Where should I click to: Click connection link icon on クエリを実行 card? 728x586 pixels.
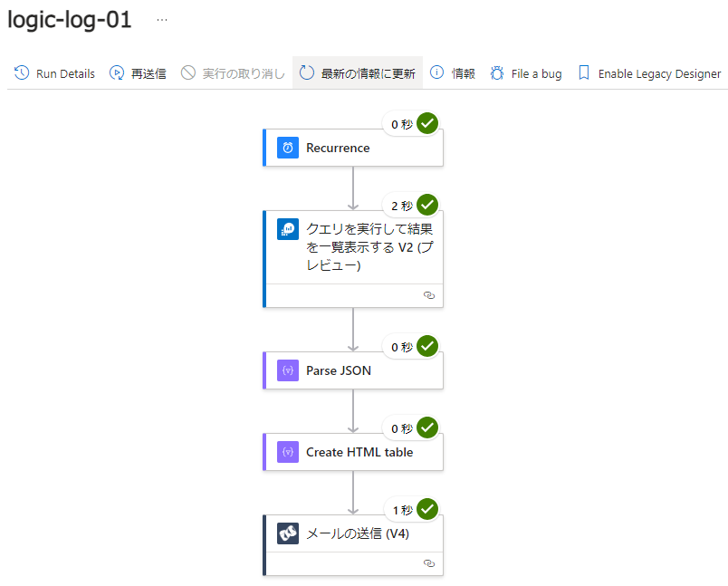(x=429, y=295)
